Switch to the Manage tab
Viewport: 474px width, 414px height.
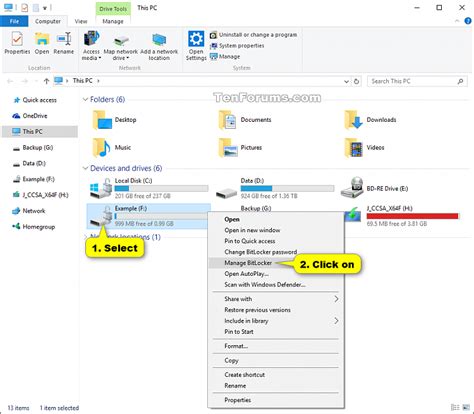coord(113,21)
